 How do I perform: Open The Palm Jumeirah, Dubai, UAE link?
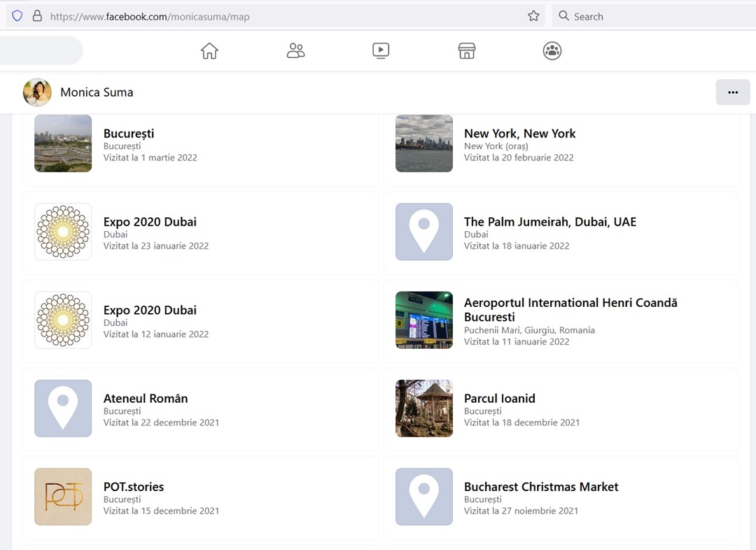(x=549, y=222)
